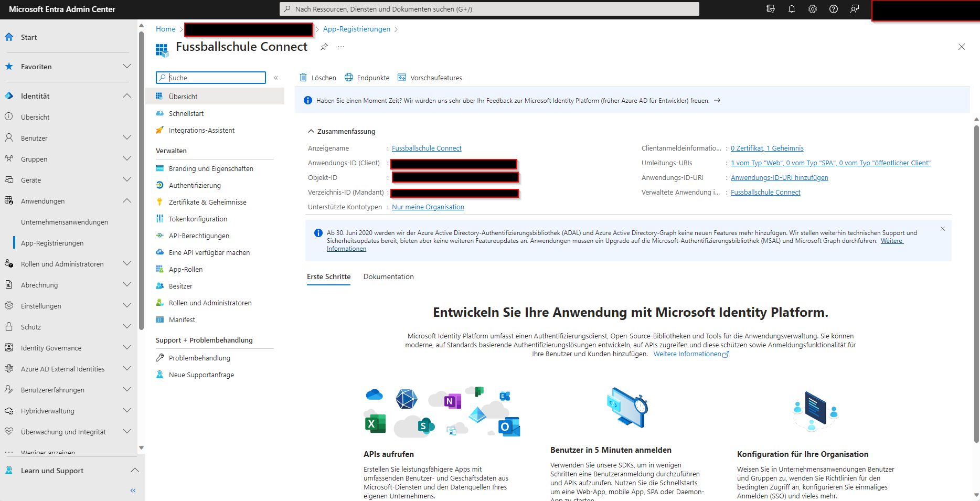The height and width of the screenshot is (501, 980).
Task: Open the Fussballschule Connect Anzeigename link
Action: tap(427, 148)
